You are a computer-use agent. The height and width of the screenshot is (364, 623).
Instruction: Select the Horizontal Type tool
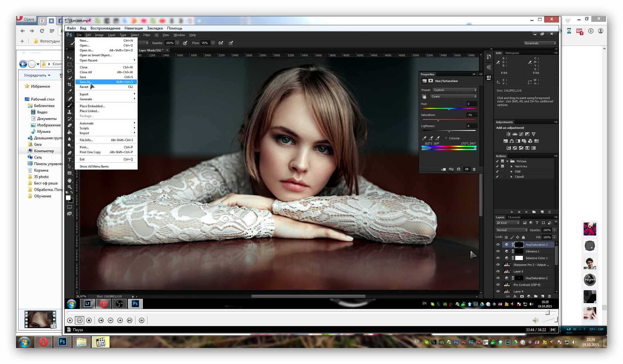tap(70, 160)
